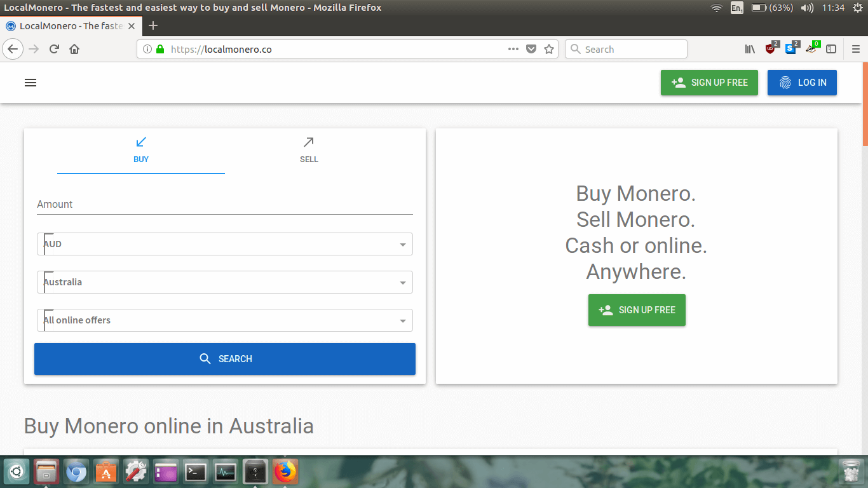The image size is (868, 488).
Task: Open System Monitor from the dock
Action: [226, 472]
